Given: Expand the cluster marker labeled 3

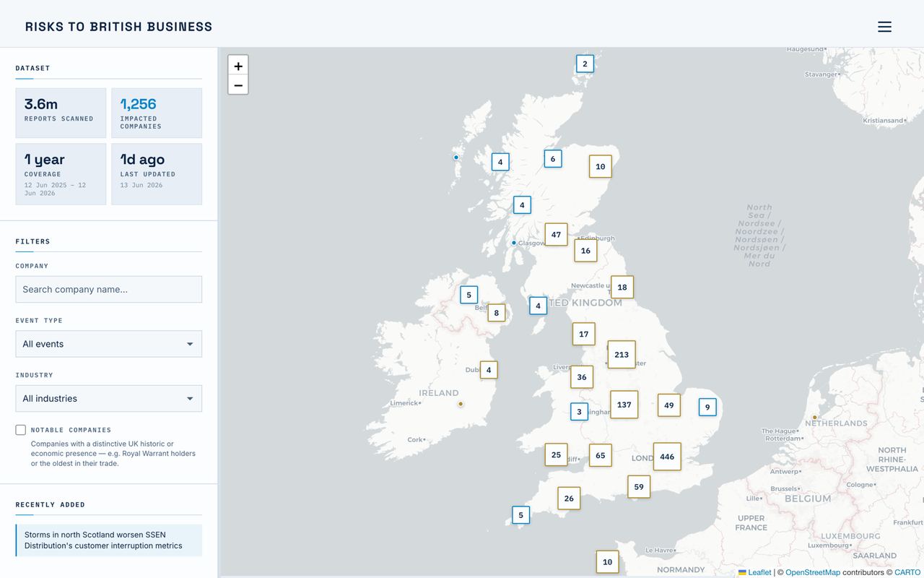Looking at the screenshot, I should click(x=579, y=412).
